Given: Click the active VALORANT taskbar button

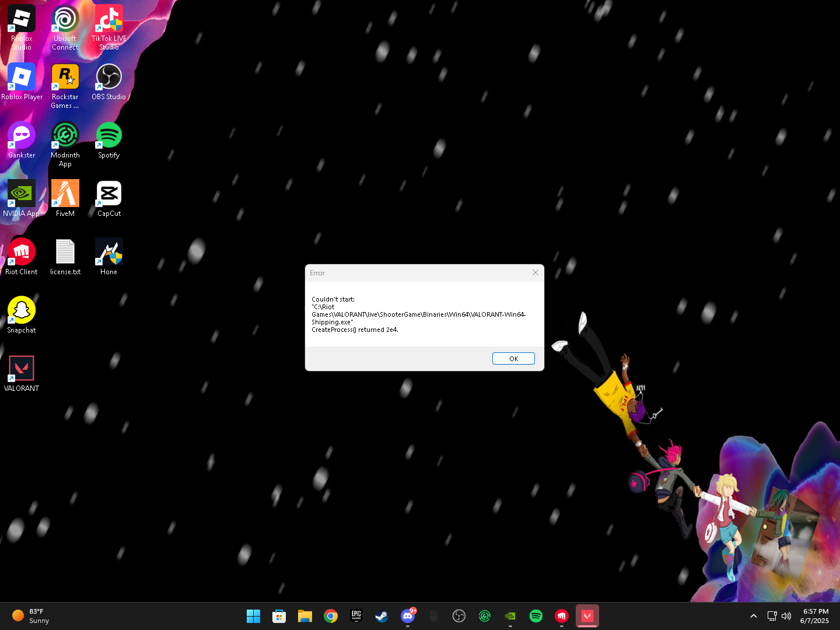Looking at the screenshot, I should (587, 616).
